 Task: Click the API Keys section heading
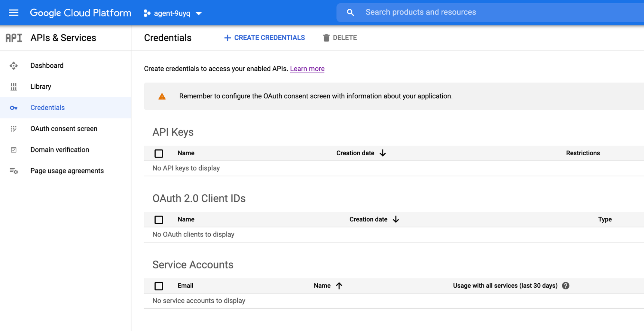[173, 132]
